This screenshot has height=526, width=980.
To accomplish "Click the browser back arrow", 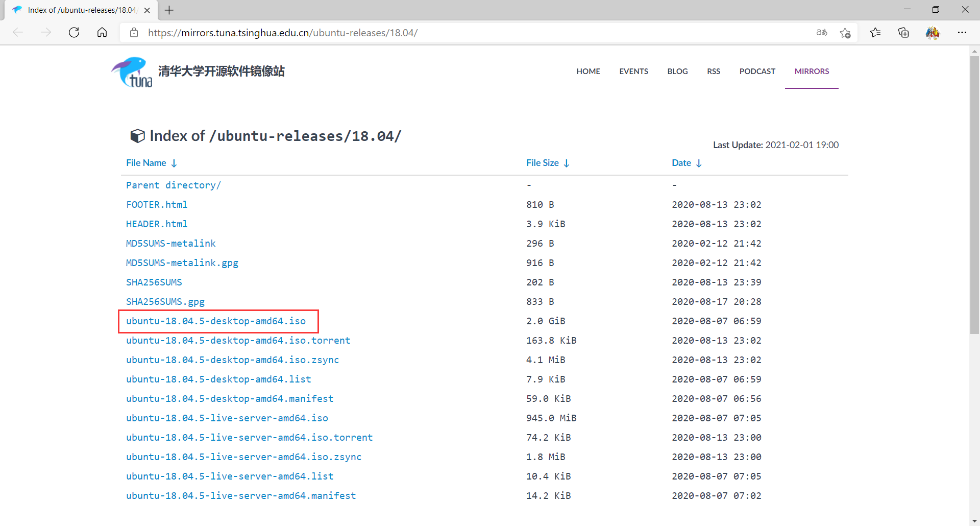I will pos(18,33).
